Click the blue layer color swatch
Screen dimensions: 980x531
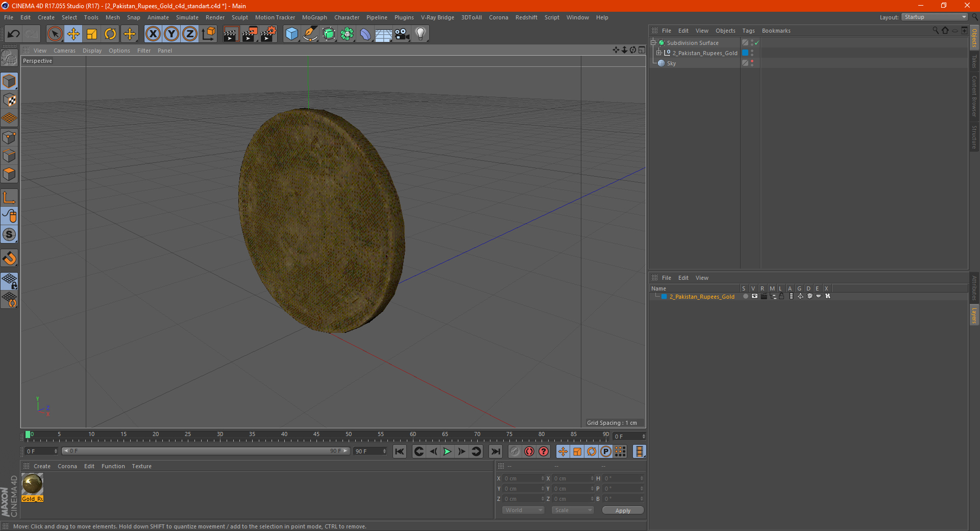click(x=664, y=297)
